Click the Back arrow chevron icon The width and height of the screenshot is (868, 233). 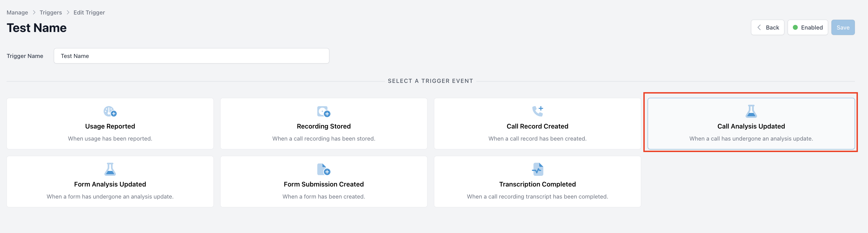759,27
